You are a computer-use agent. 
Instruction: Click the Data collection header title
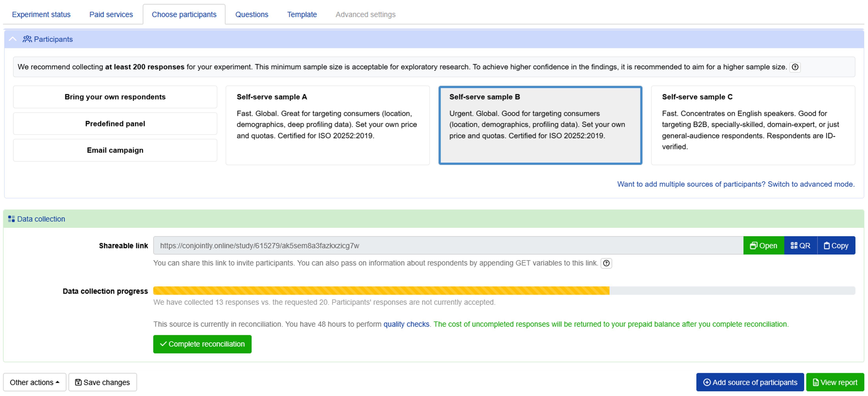pos(41,219)
